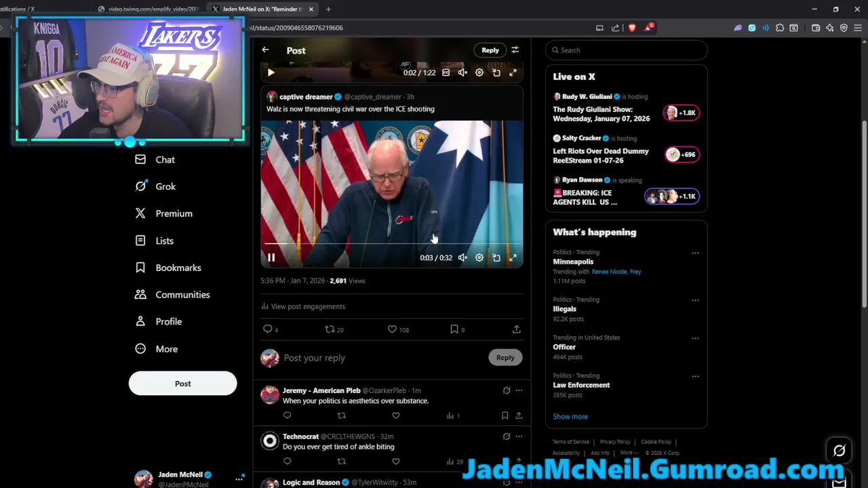Seek on the Walz video progress bar

click(392, 243)
